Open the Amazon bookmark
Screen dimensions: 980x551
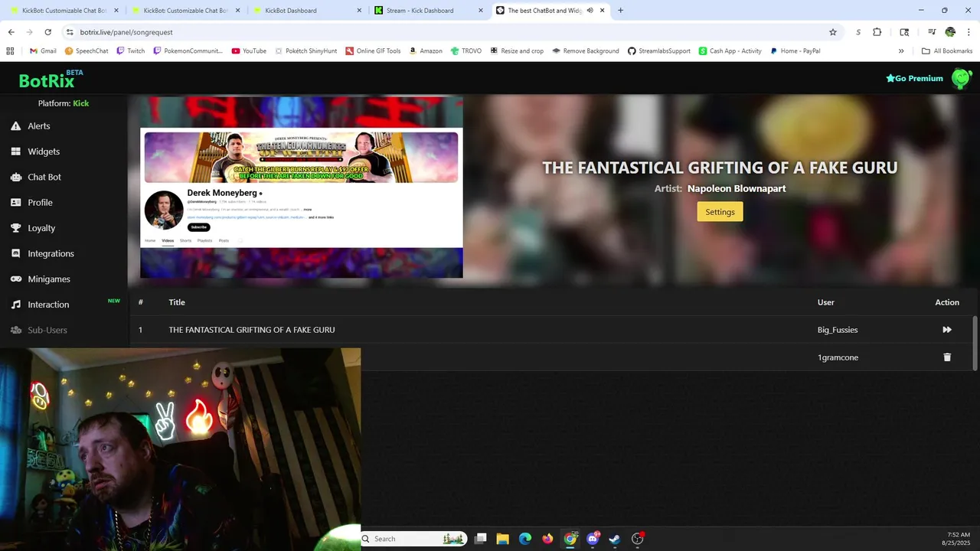[x=426, y=51]
